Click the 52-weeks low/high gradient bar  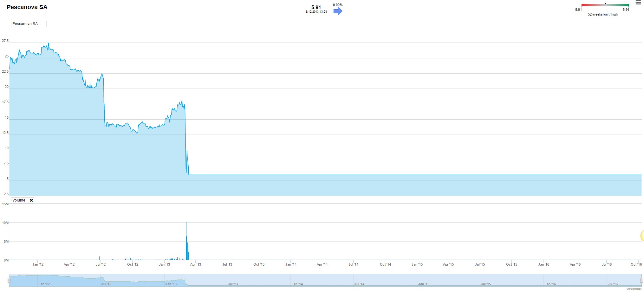point(605,5)
